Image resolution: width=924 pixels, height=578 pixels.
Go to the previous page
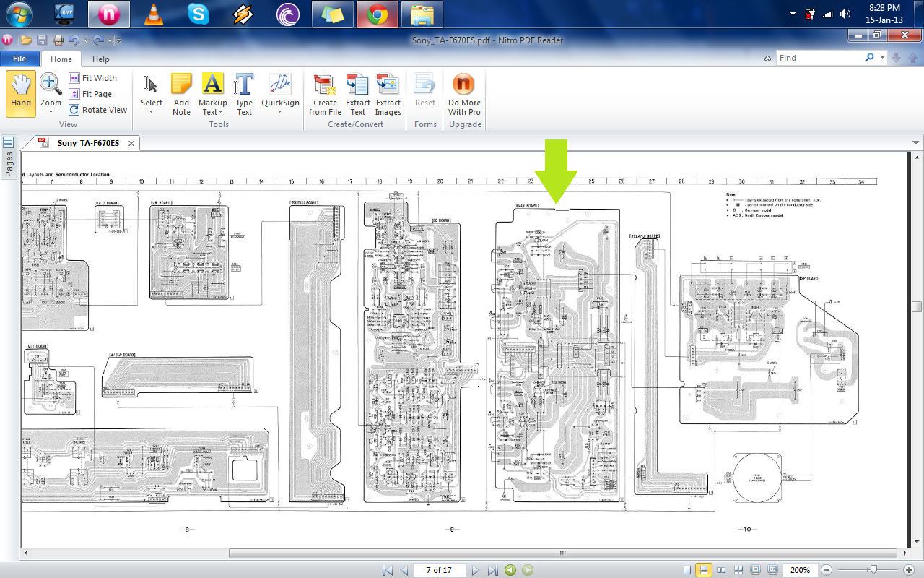[404, 570]
